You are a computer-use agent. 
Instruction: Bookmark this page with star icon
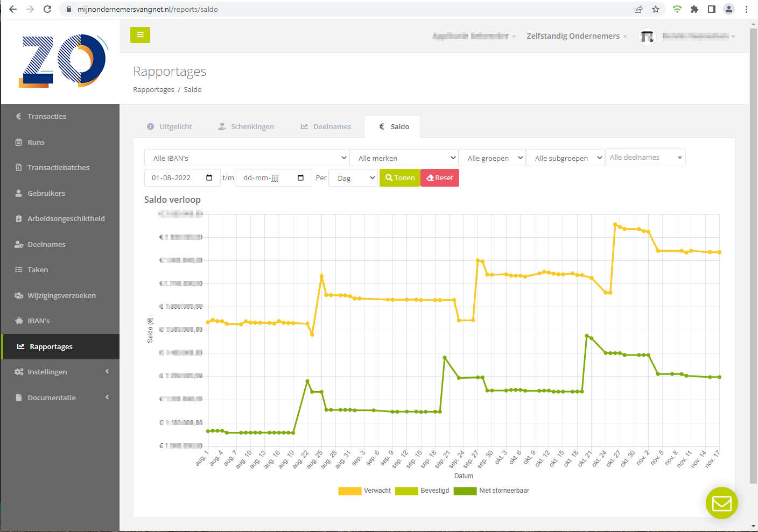point(656,9)
